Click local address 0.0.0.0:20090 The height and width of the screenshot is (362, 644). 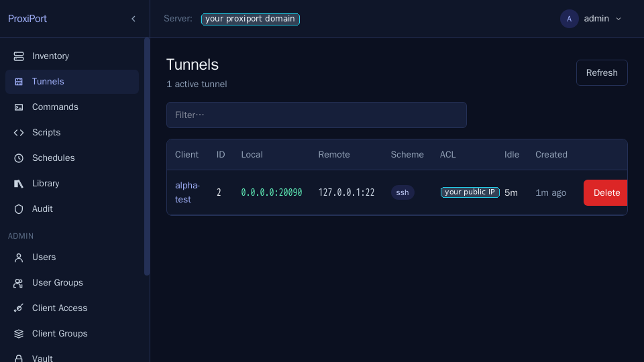[x=272, y=192]
